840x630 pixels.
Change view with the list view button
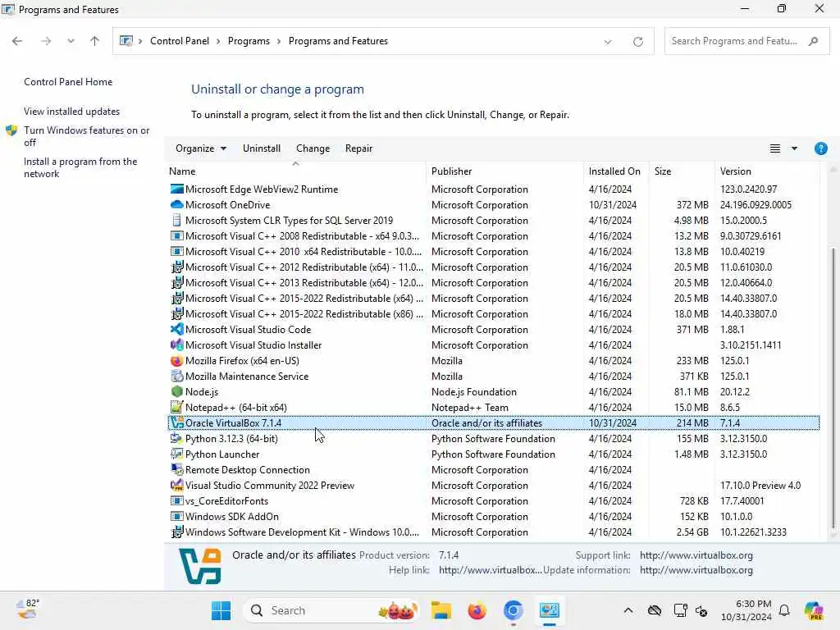(x=774, y=148)
